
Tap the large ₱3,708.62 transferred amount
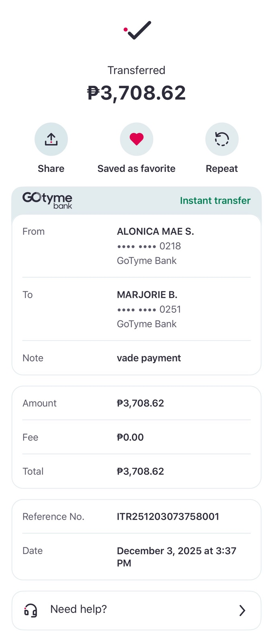coord(136,93)
